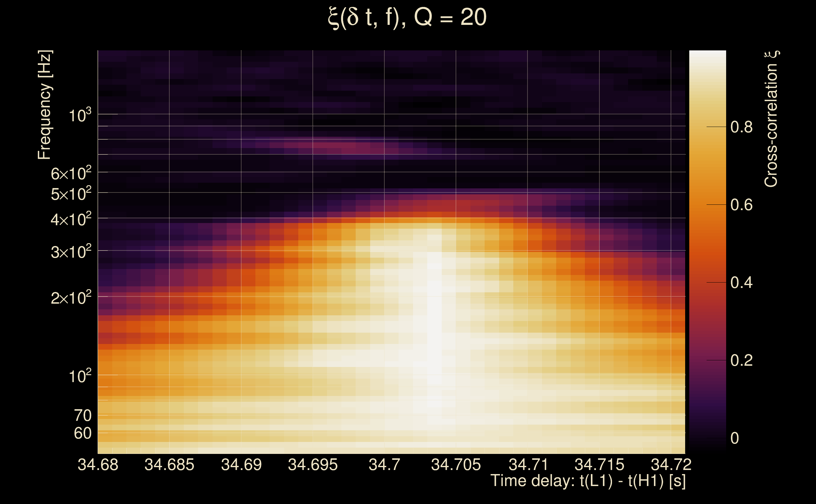Screen dimensions: 816x504
Task: Click the 0.4 colorbar tick label
Action: pyautogui.click(x=741, y=283)
